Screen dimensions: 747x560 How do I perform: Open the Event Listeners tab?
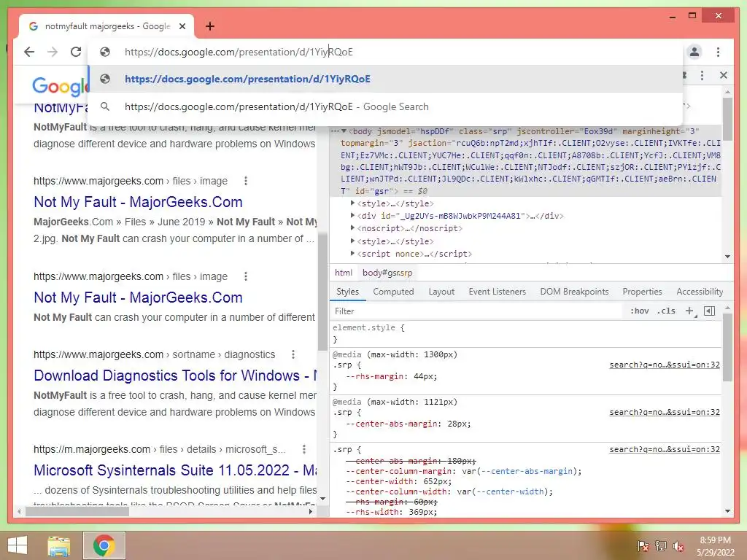pyautogui.click(x=498, y=292)
